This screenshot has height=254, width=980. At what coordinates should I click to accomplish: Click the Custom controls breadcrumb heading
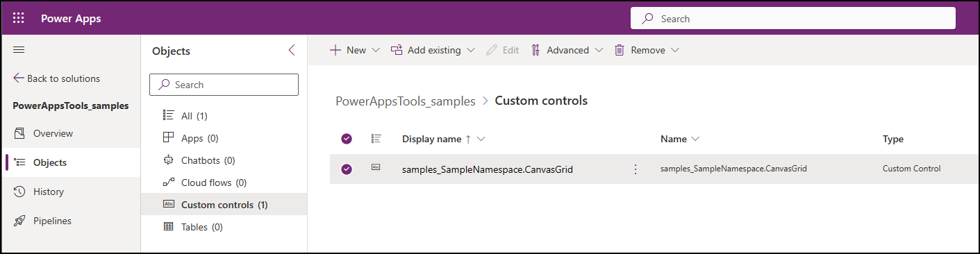coord(541,101)
